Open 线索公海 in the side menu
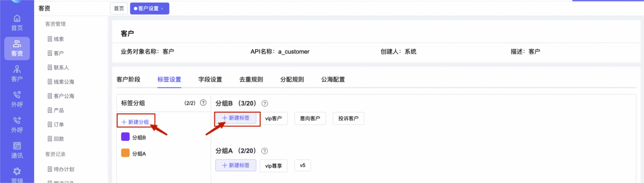This screenshot has height=183, width=644. point(63,81)
